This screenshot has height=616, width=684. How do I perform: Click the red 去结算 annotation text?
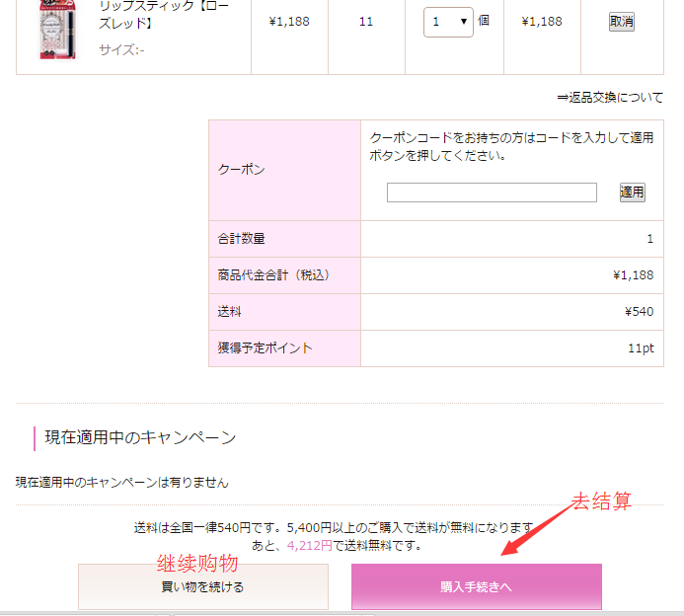point(602,501)
